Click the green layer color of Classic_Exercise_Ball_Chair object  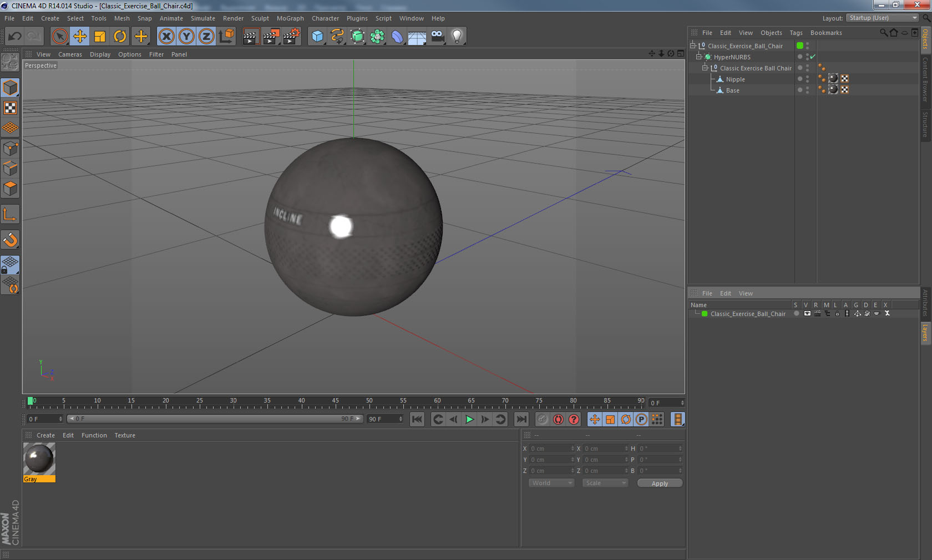click(x=799, y=45)
